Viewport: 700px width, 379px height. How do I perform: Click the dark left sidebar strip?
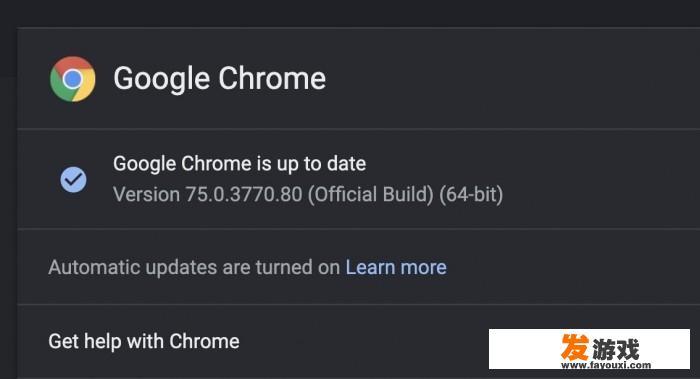click(x=8, y=223)
